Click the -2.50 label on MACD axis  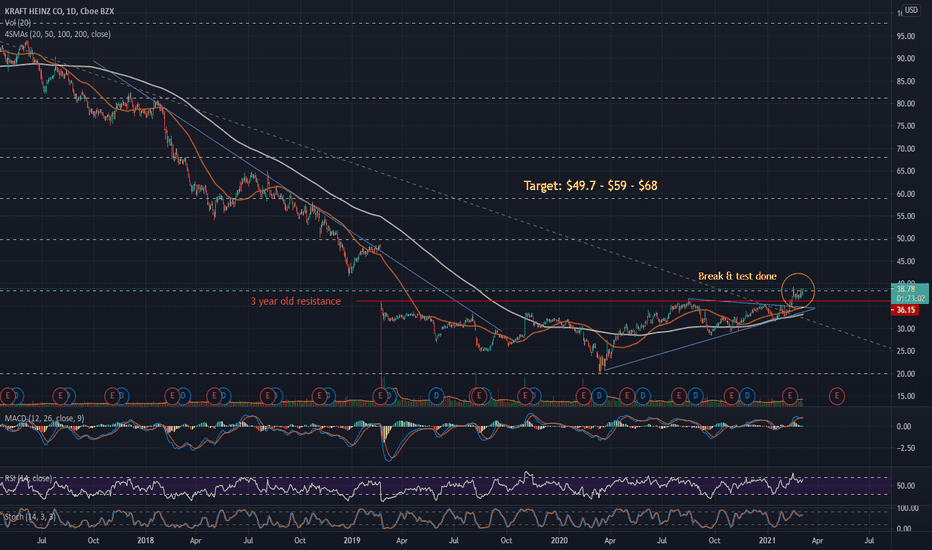(x=905, y=448)
